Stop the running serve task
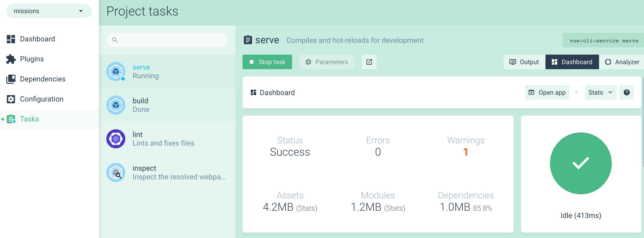 (267, 62)
